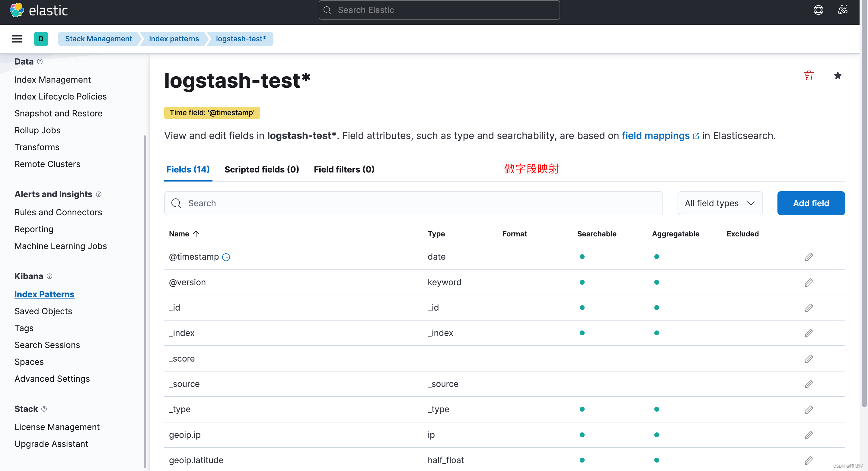
Task: Edit the @version field pencil icon
Action: pos(809,283)
